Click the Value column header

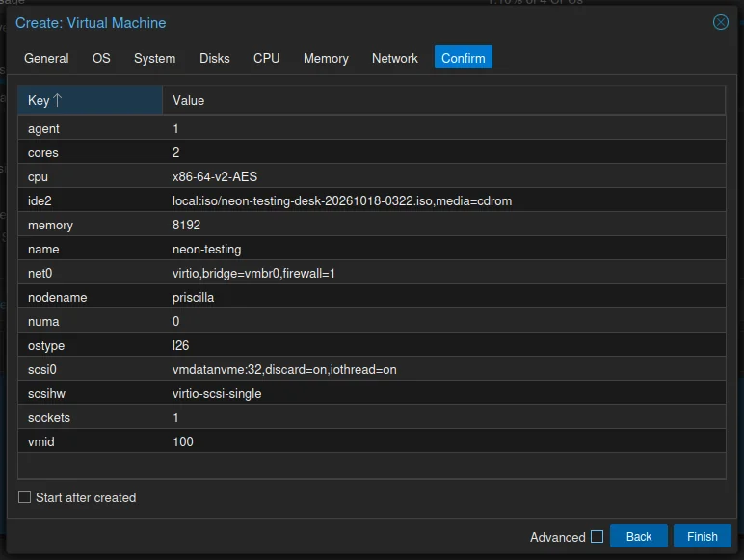[x=443, y=100]
